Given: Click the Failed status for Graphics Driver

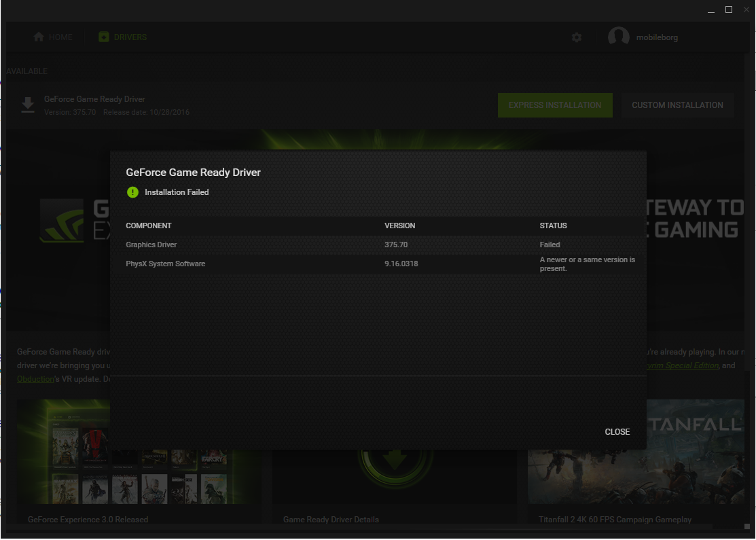Looking at the screenshot, I should pyautogui.click(x=550, y=245).
